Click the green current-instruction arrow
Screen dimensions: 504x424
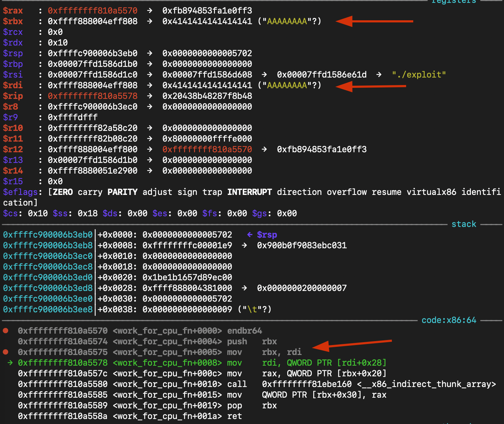click(10, 363)
